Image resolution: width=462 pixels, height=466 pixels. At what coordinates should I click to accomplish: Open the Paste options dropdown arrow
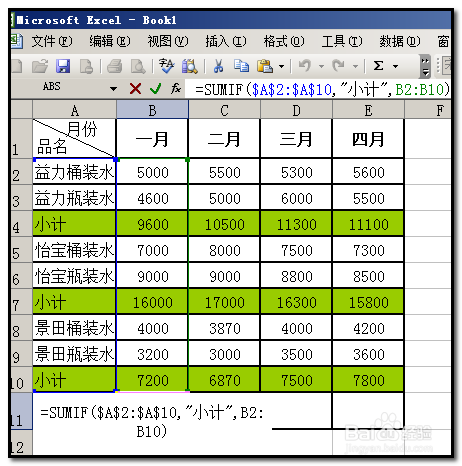pyautogui.click(x=282, y=66)
